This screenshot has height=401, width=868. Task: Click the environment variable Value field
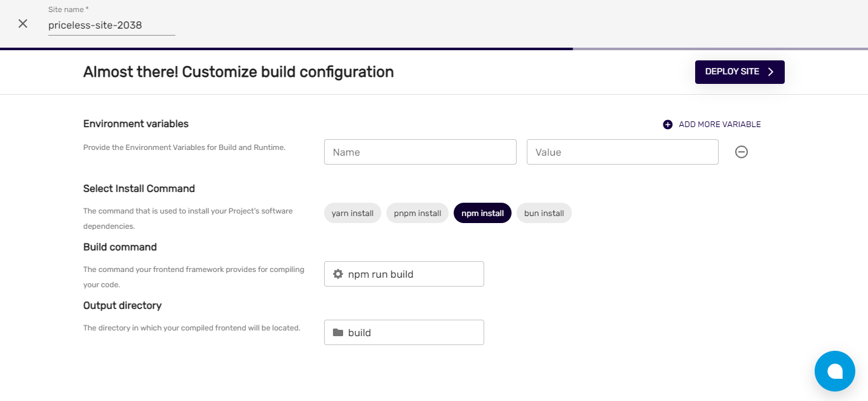(x=622, y=153)
